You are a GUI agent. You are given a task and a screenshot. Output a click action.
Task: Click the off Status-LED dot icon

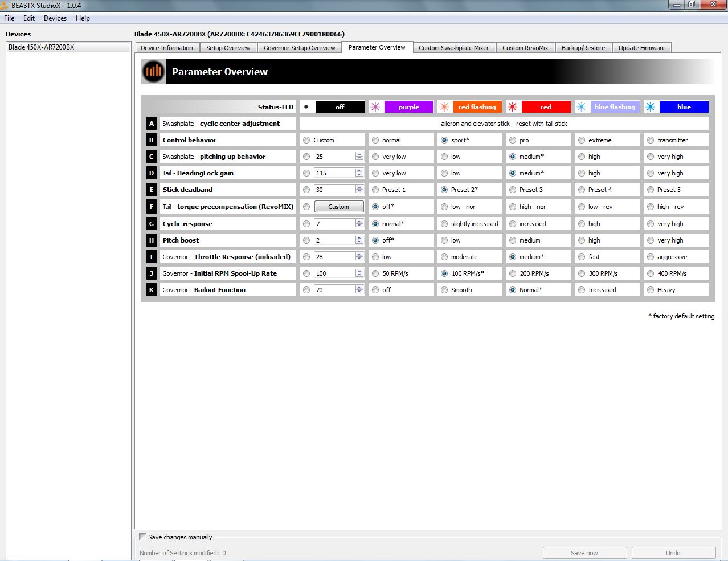pyautogui.click(x=306, y=107)
